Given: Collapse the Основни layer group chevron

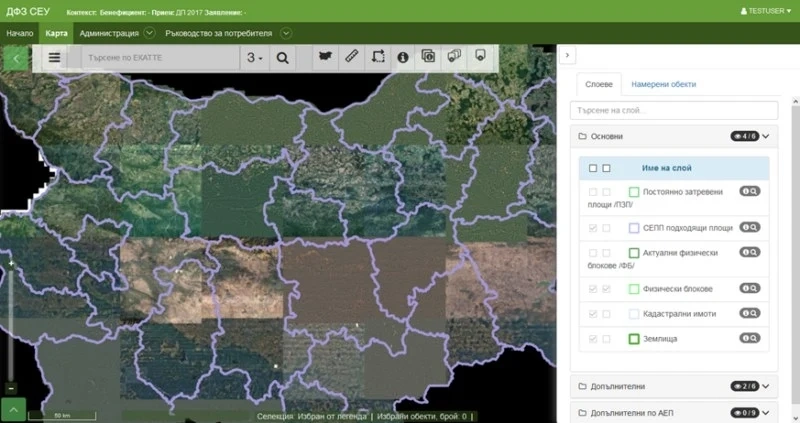Looking at the screenshot, I should (x=766, y=136).
